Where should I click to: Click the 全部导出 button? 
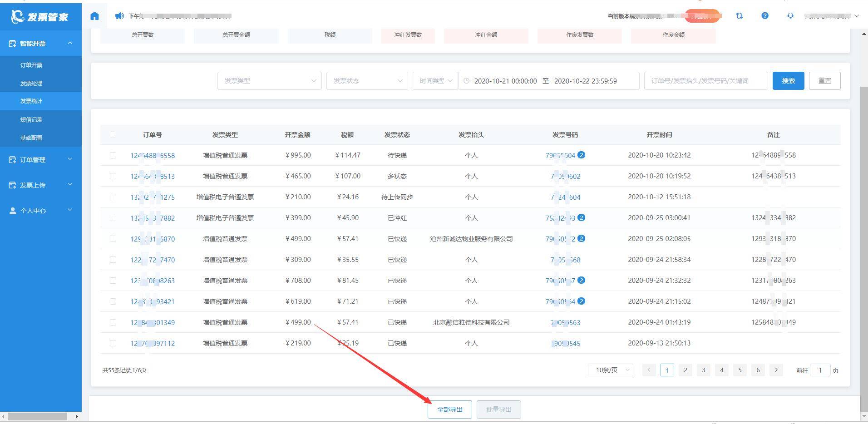450,409
